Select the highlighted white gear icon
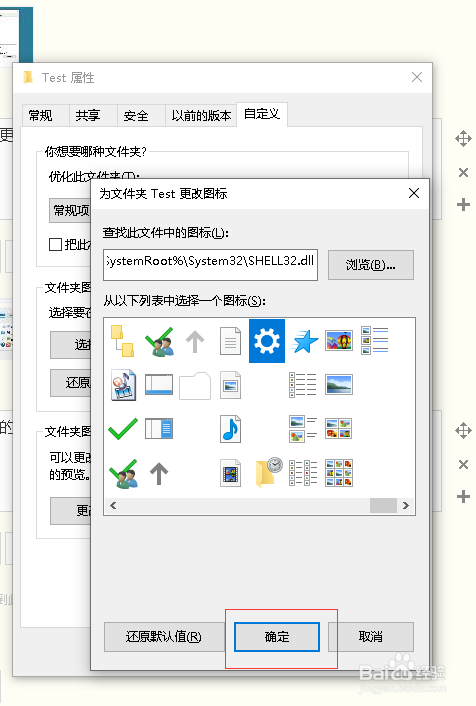 267,341
